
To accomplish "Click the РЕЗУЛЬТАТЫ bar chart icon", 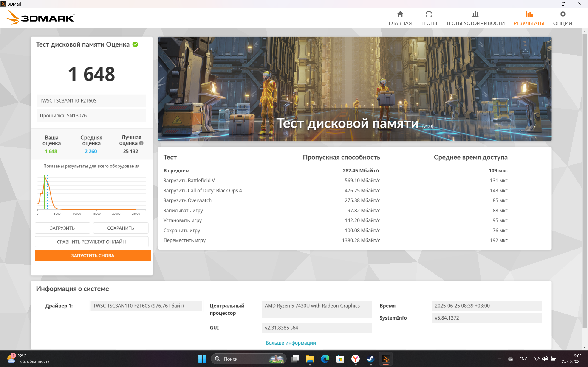I will pos(529,14).
